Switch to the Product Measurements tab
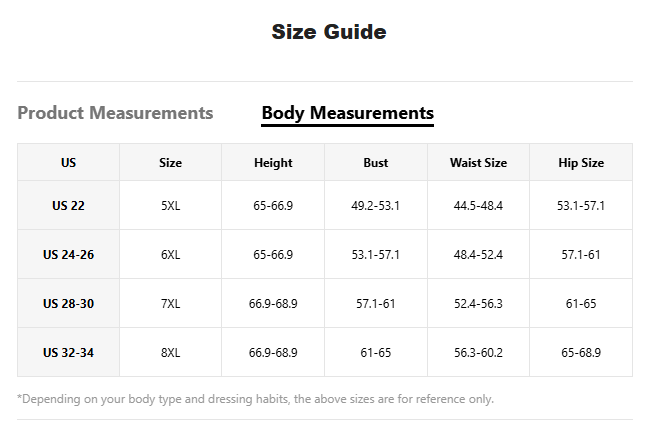Image resolution: width=656 pixels, height=425 pixels. [115, 113]
